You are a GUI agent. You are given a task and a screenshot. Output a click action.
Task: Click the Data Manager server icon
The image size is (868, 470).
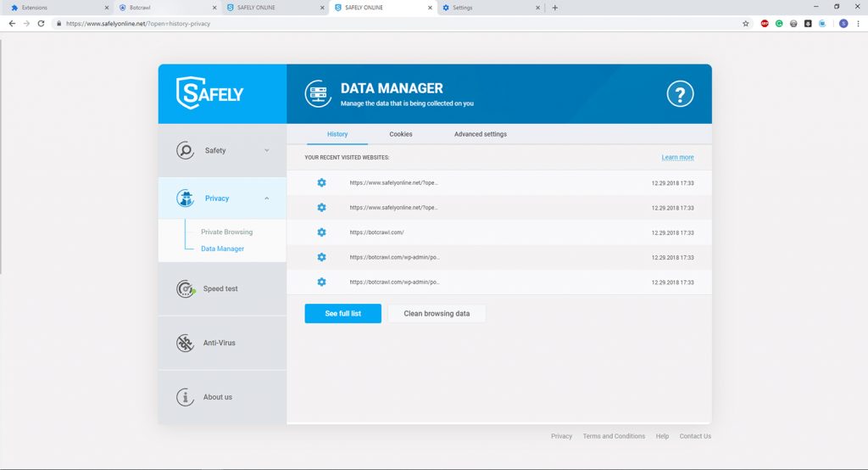pyautogui.click(x=318, y=93)
